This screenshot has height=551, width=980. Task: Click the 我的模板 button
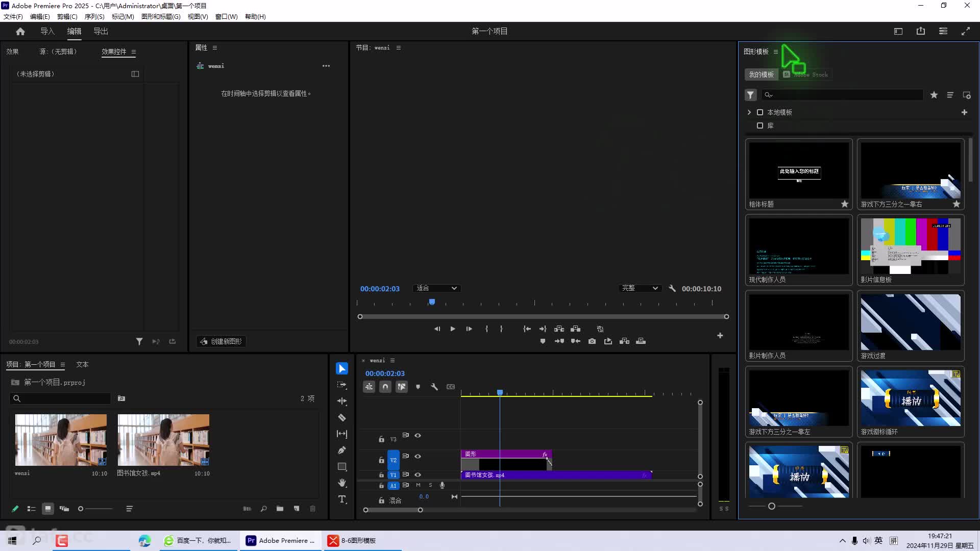pyautogui.click(x=761, y=74)
